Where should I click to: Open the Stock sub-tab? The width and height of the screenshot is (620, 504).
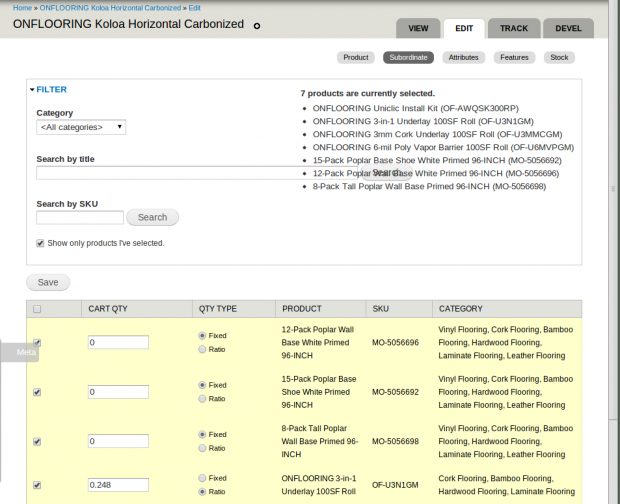[559, 58]
